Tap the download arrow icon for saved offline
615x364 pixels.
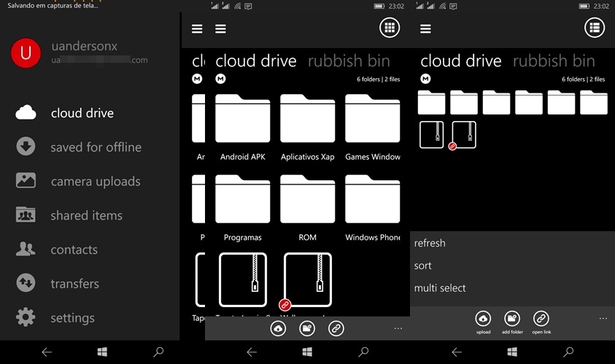tap(26, 147)
